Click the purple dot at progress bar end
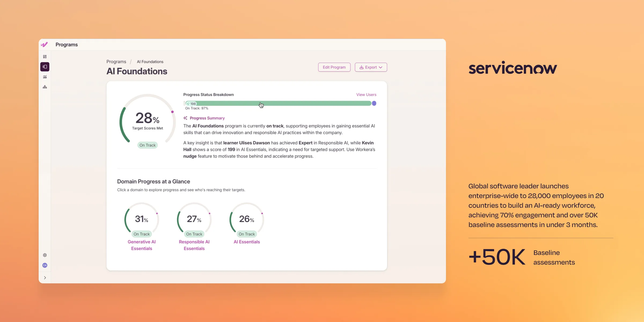 coord(374,104)
